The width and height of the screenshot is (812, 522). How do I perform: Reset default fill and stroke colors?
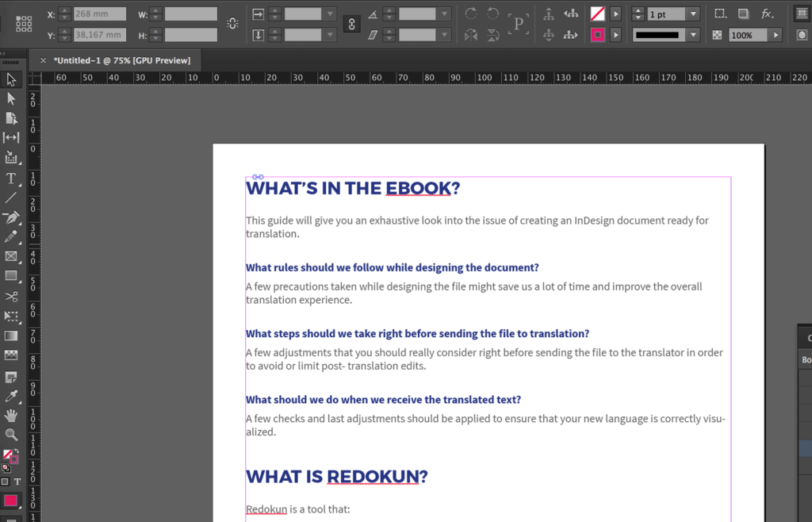point(6,467)
